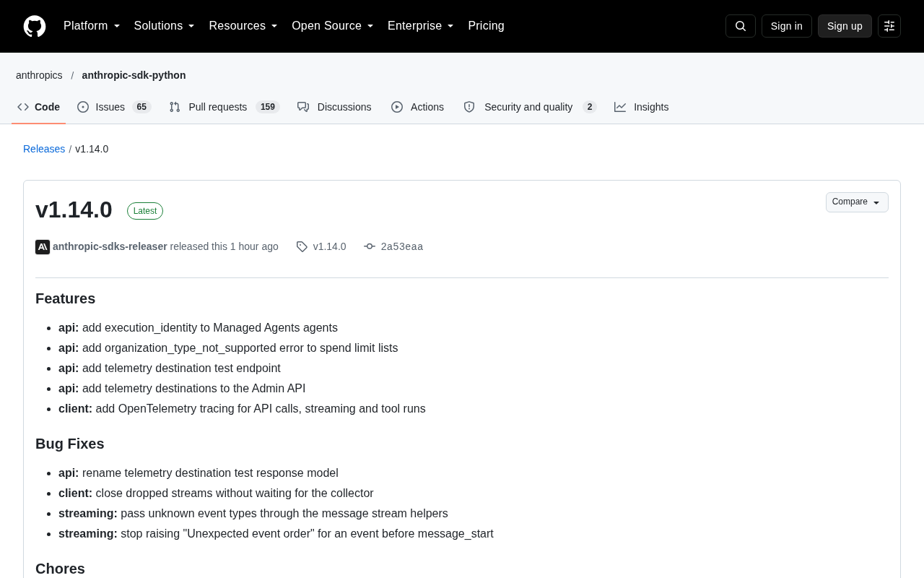Open the Compare dropdown
924x578 pixels.
tap(857, 202)
